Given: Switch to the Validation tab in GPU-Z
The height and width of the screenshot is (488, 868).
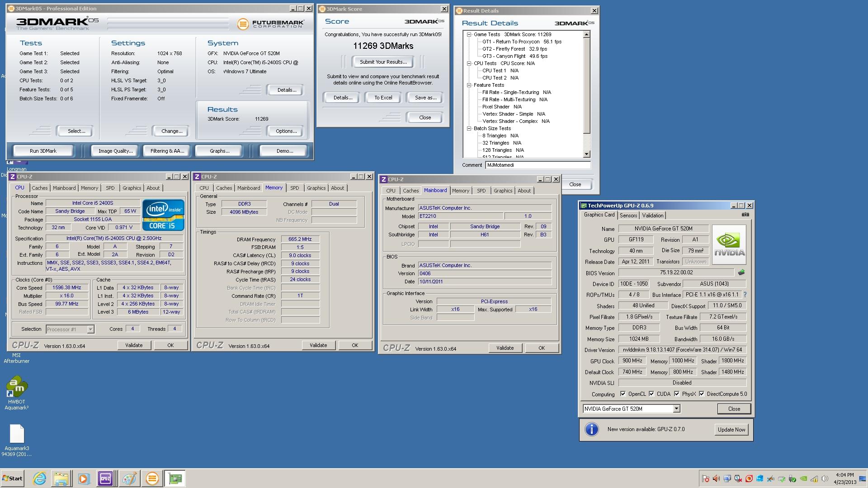Looking at the screenshot, I should (x=653, y=216).
